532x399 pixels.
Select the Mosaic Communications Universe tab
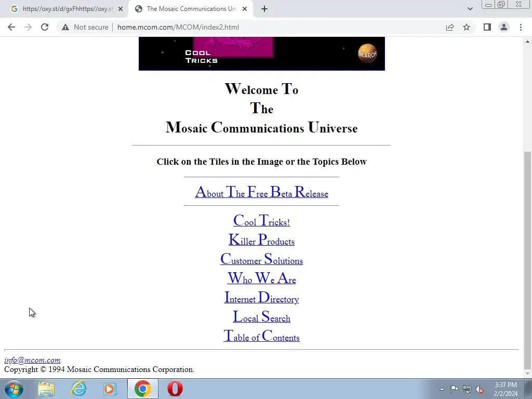[192, 9]
